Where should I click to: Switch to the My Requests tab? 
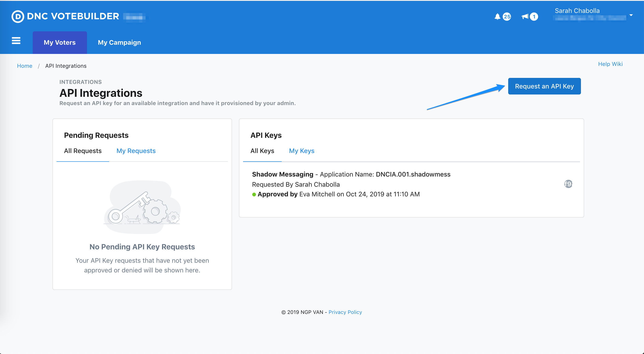tap(136, 151)
